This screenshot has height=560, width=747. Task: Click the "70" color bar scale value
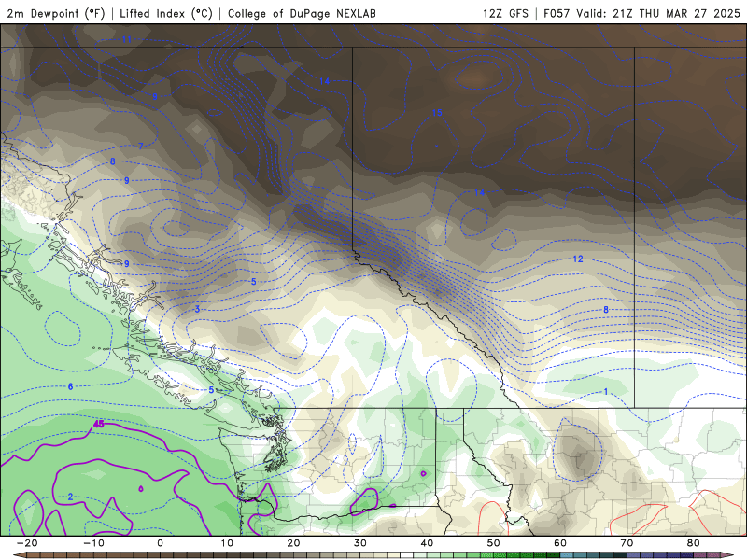click(x=627, y=543)
